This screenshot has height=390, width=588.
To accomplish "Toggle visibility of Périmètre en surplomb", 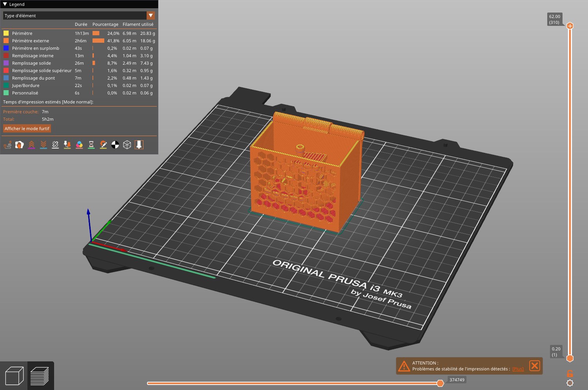I will (79, 48).
